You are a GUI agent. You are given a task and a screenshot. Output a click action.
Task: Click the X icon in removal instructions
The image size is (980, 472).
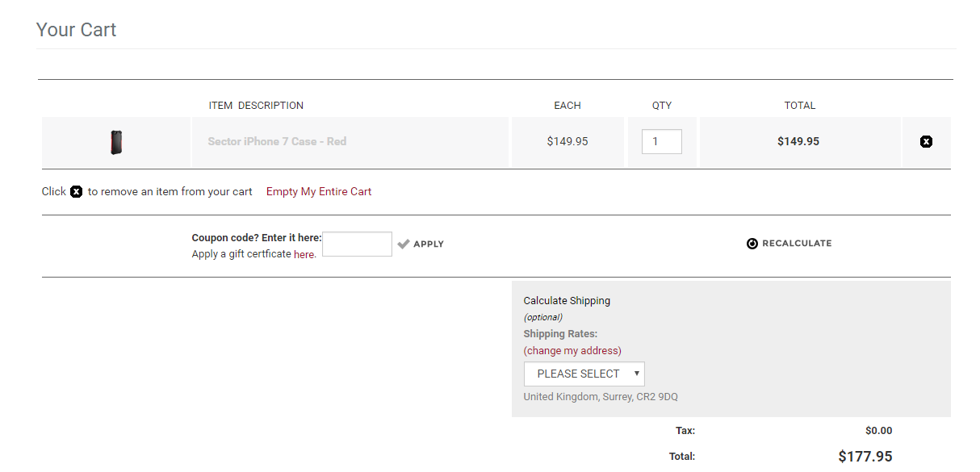(76, 192)
